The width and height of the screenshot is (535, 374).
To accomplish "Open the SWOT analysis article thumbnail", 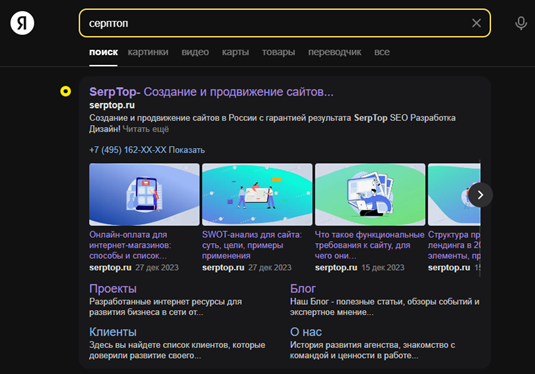I will 257,195.
